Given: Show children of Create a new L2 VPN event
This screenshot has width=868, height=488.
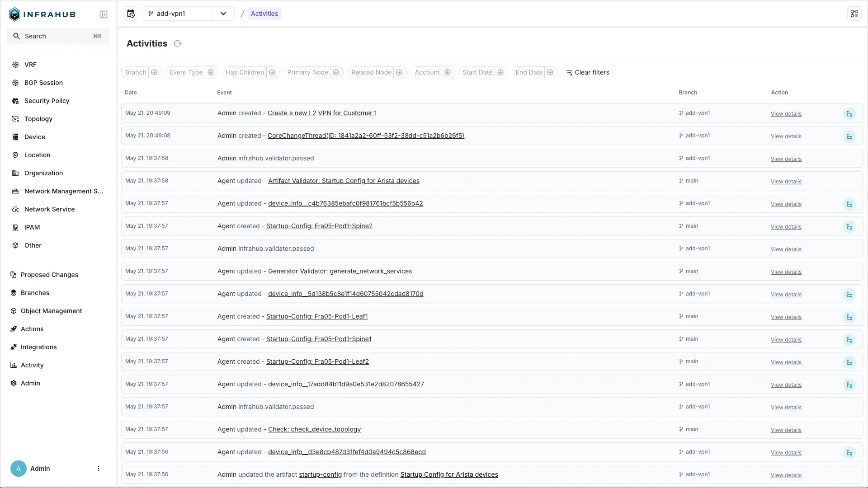Looking at the screenshot, I should [x=849, y=114].
